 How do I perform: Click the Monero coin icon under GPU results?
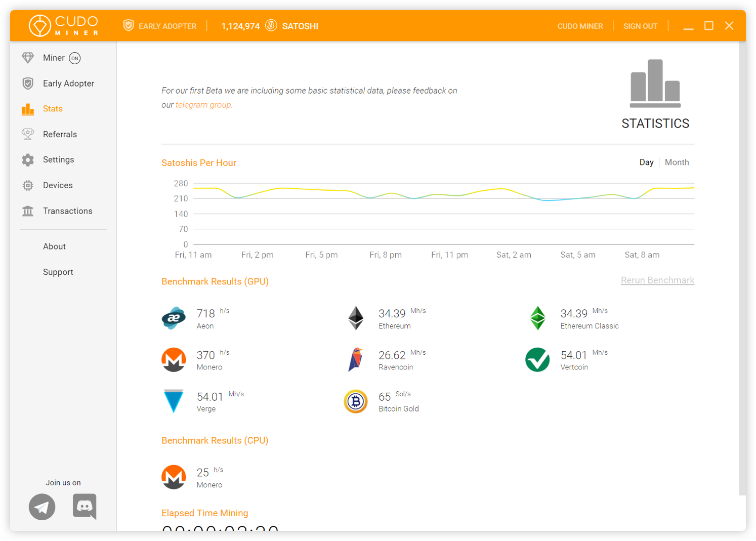(174, 360)
